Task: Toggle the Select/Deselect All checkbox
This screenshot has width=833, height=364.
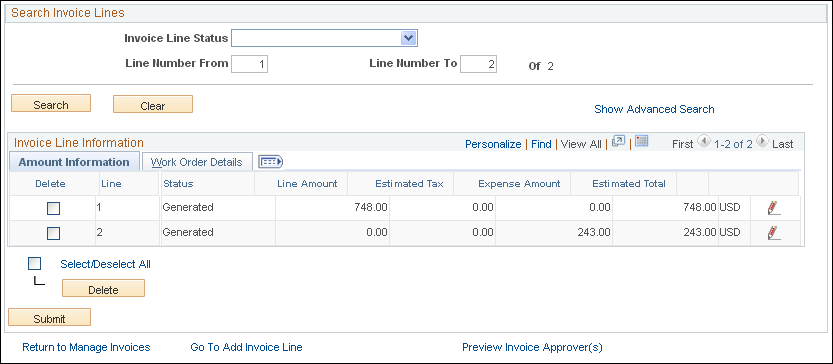Action: (x=35, y=264)
